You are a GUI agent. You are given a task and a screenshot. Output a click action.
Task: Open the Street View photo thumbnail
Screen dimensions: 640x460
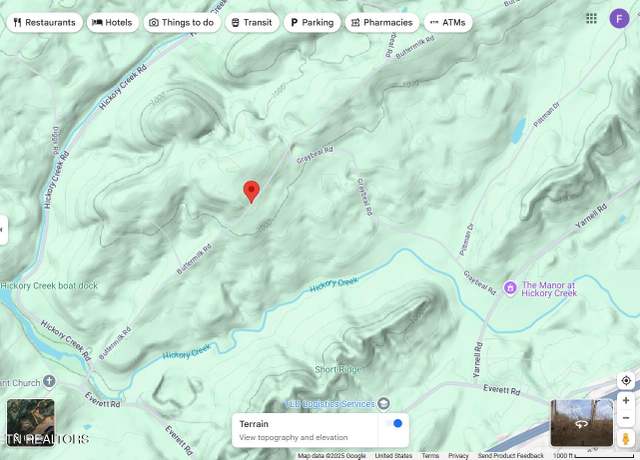(x=582, y=423)
